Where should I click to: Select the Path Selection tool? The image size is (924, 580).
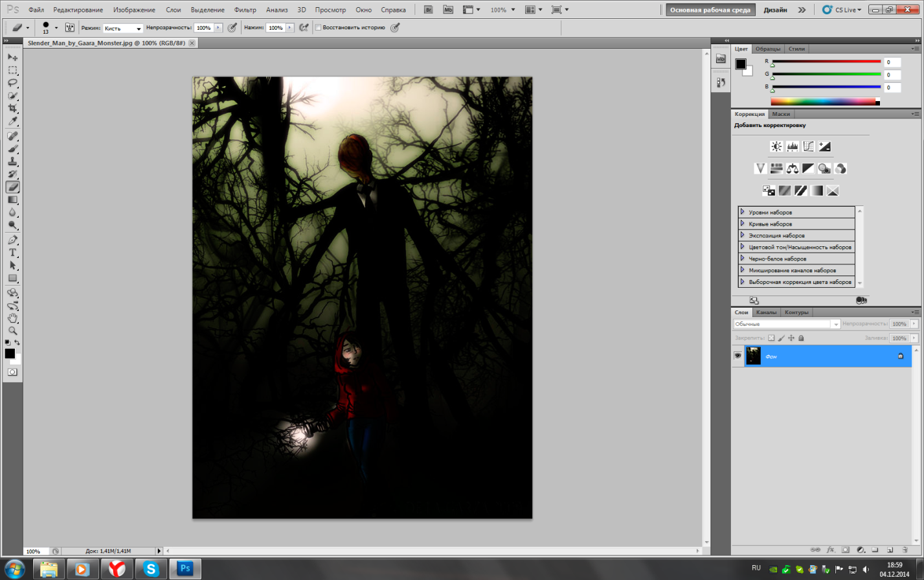(12, 266)
